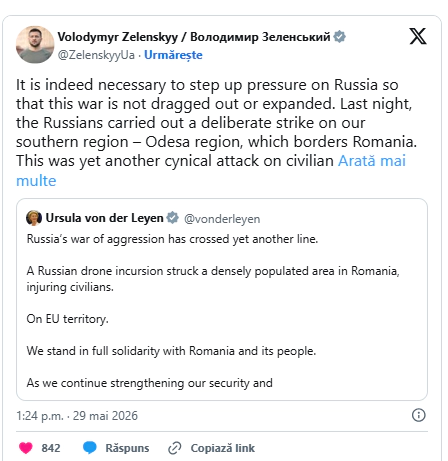Open Zelenskyy's profile avatar

35,45
